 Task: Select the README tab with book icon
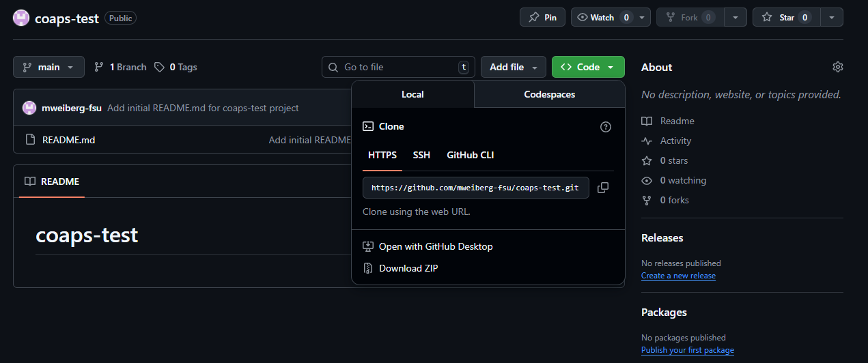pyautogui.click(x=52, y=181)
